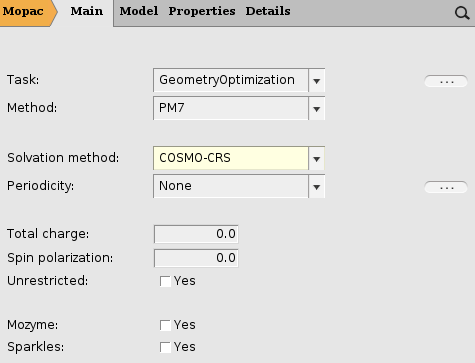Expand the Method dropdown arrow
The width and height of the screenshot is (475, 363).
(317, 108)
